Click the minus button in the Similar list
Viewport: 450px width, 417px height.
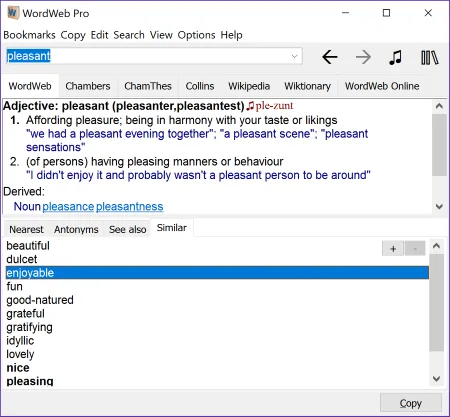(415, 249)
